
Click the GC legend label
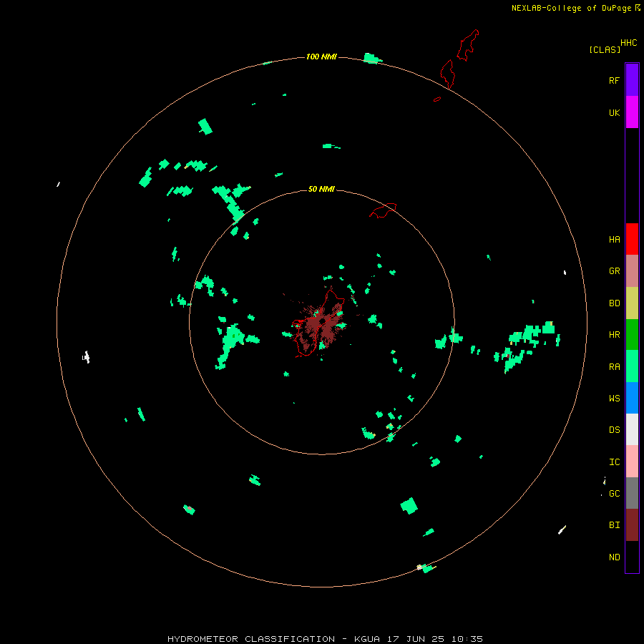pos(614,493)
